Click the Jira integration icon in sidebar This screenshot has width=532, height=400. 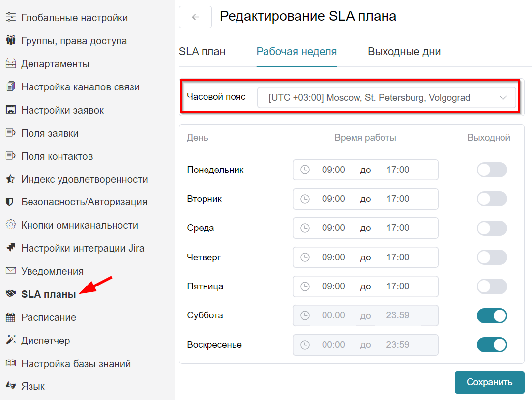[x=11, y=248]
